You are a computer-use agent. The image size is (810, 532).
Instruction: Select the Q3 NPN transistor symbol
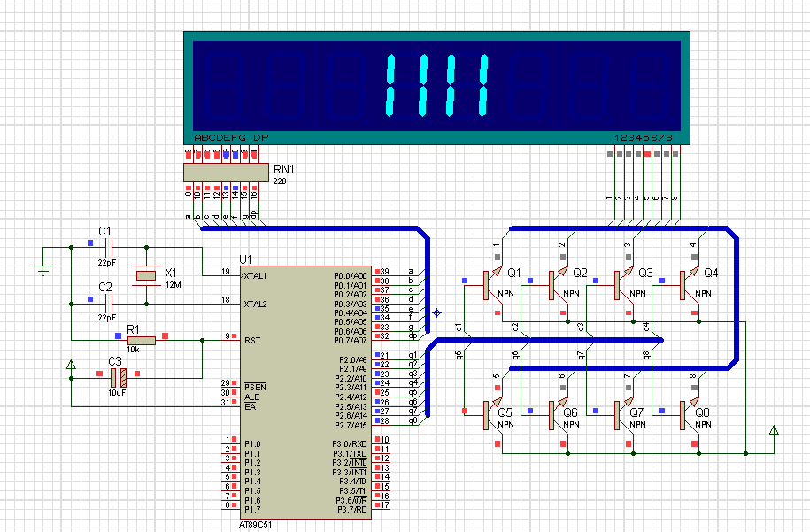(624, 285)
